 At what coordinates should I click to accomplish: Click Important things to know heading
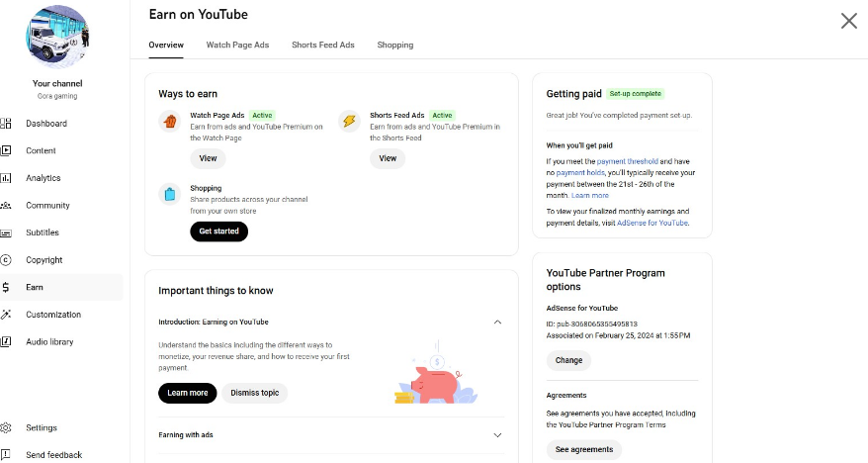coord(216,291)
